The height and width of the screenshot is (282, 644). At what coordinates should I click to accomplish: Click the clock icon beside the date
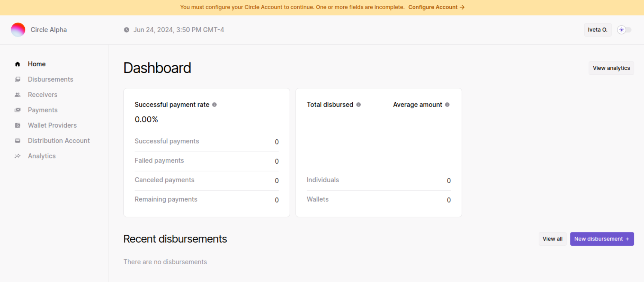click(127, 30)
